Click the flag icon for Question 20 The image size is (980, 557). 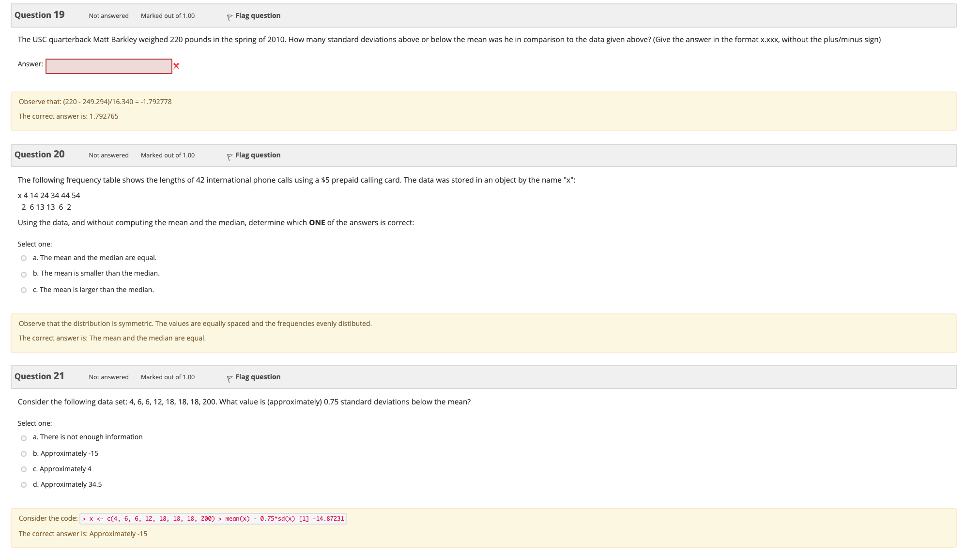click(230, 157)
